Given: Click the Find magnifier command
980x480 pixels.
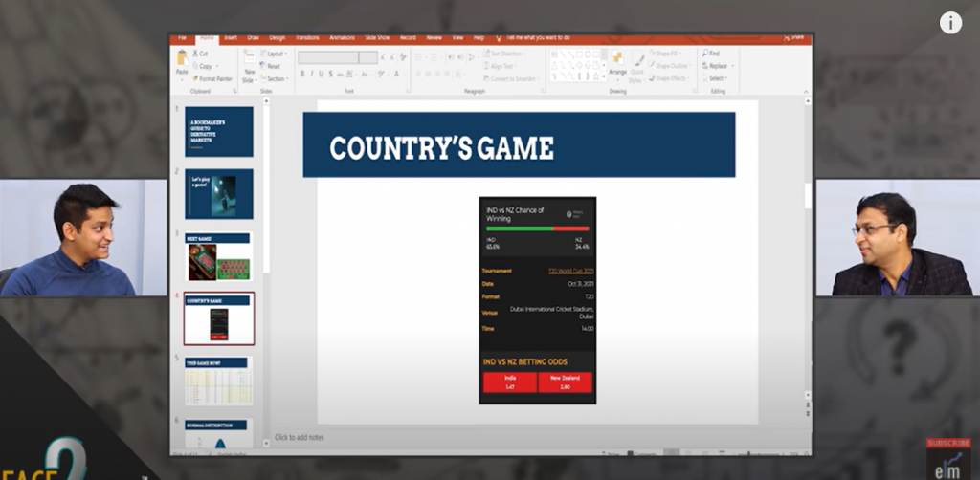Looking at the screenshot, I should coord(711,54).
